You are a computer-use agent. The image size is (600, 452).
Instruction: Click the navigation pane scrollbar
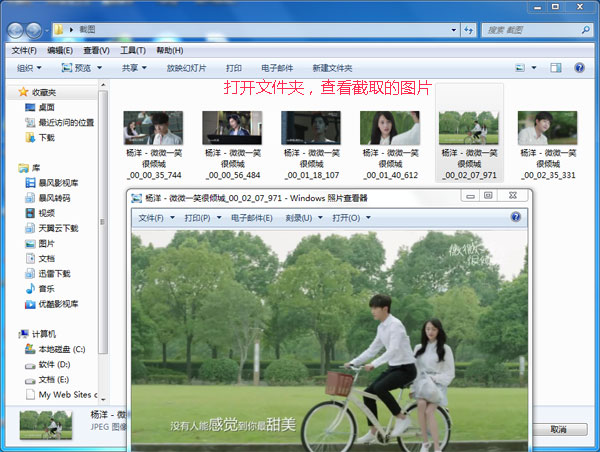tap(103, 222)
